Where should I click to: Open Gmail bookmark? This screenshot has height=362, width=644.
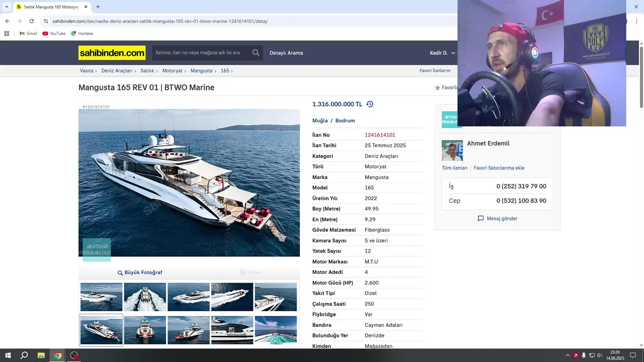coord(28,34)
